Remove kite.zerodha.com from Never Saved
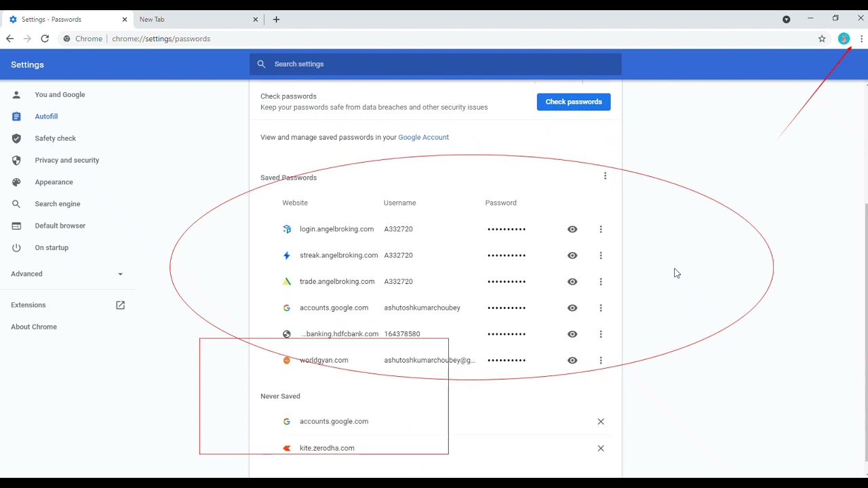 601,448
